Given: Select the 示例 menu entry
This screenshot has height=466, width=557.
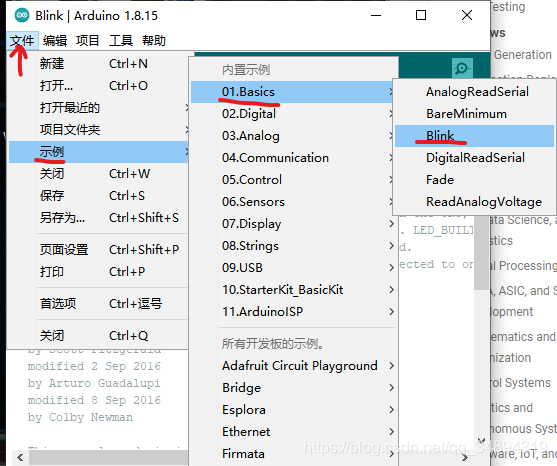Looking at the screenshot, I should pyautogui.click(x=98, y=152).
